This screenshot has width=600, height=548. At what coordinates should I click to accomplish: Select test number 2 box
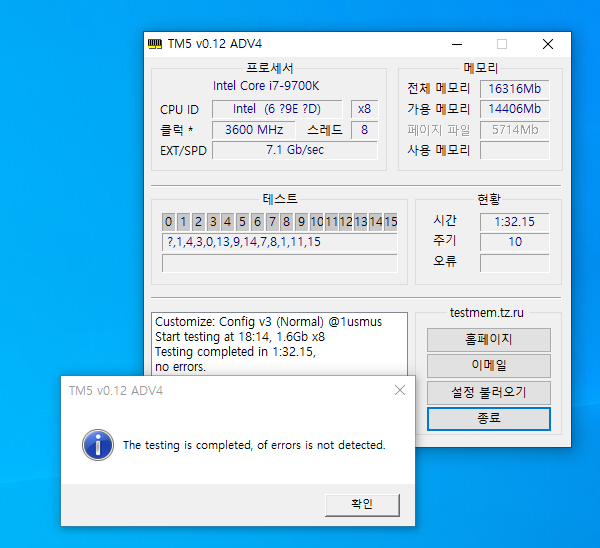[198, 222]
